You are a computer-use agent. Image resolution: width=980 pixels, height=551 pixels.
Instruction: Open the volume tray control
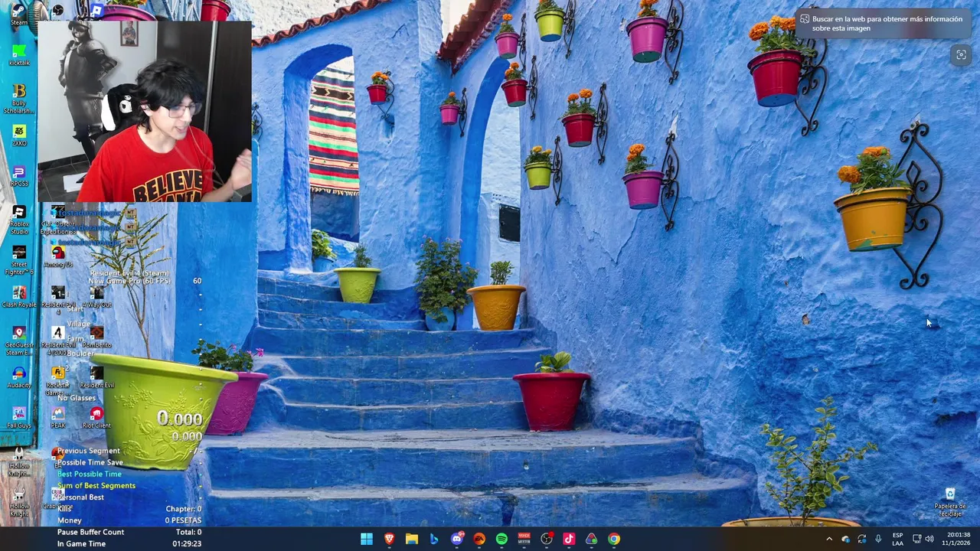tap(929, 539)
